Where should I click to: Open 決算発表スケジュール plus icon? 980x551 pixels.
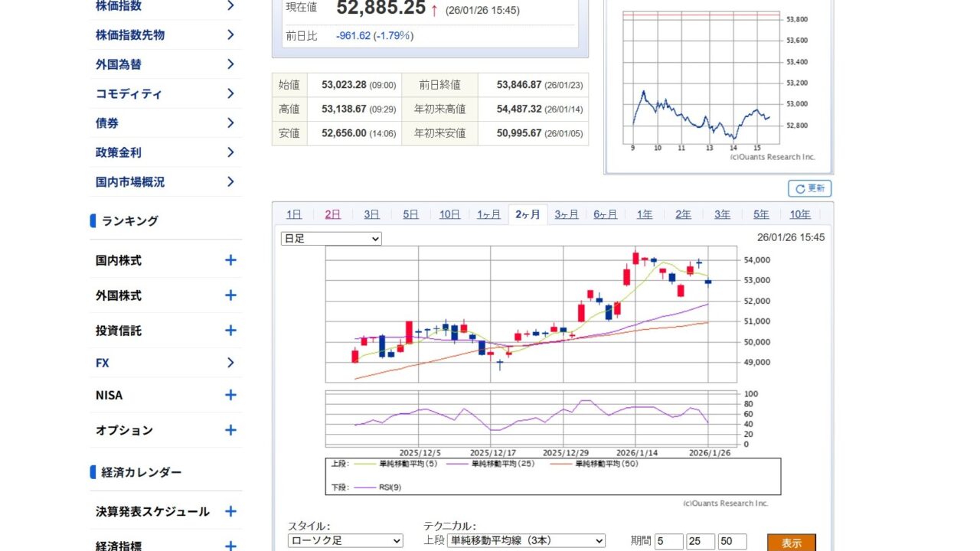(230, 511)
